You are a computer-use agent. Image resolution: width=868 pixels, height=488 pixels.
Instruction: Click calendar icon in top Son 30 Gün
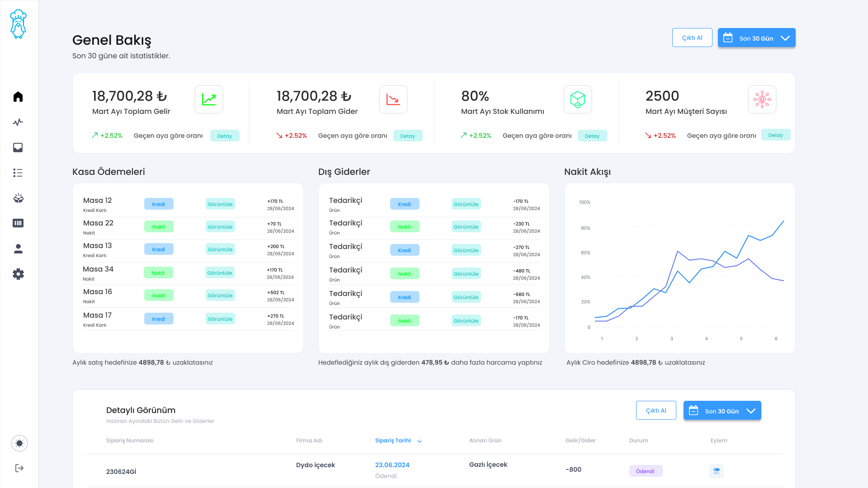click(728, 38)
